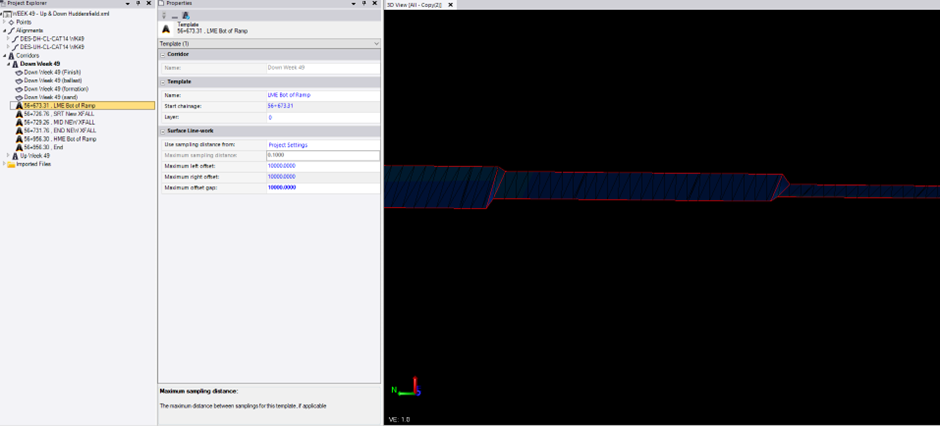This screenshot has width=940, height=426.
Task: Click the Maximum sampling distance field
Action: tap(322, 156)
